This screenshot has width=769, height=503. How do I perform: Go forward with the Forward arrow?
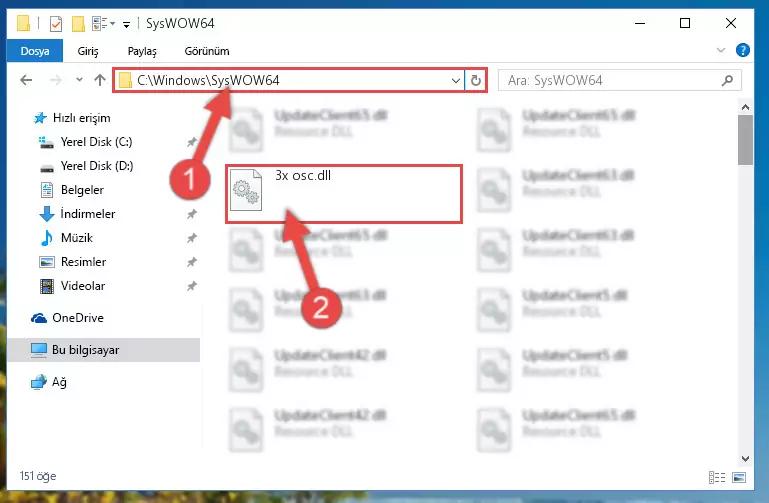pos(56,80)
